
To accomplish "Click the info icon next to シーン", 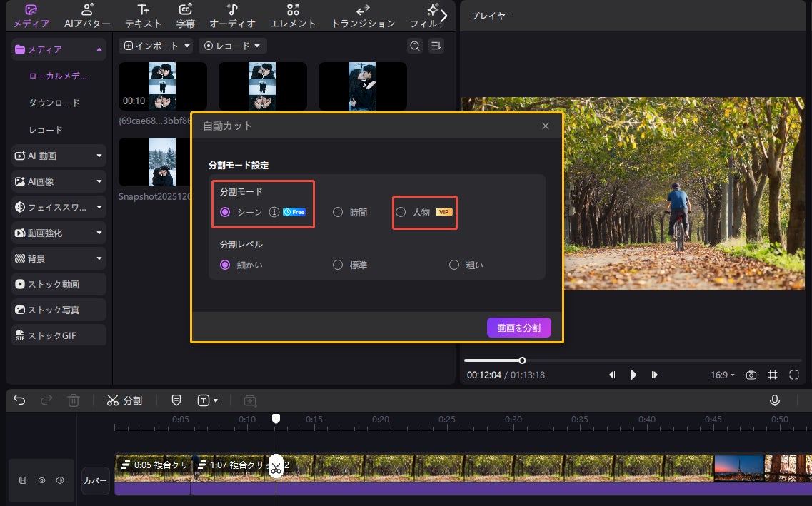I will pos(273,212).
